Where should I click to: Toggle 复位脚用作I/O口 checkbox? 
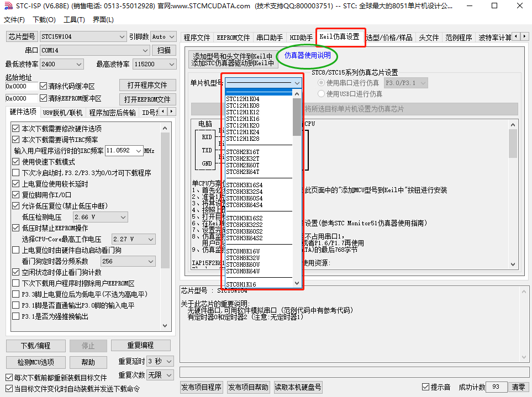[x=15, y=195]
